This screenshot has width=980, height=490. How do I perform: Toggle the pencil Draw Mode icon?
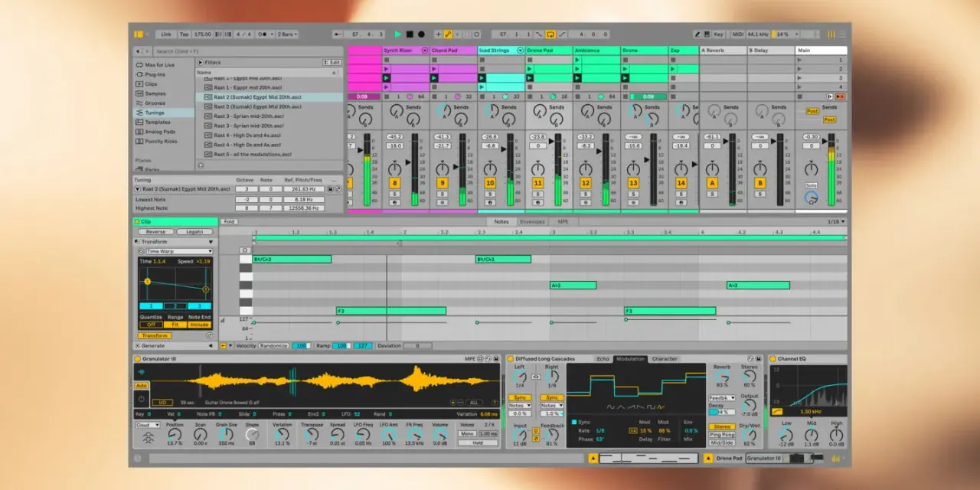(x=697, y=34)
